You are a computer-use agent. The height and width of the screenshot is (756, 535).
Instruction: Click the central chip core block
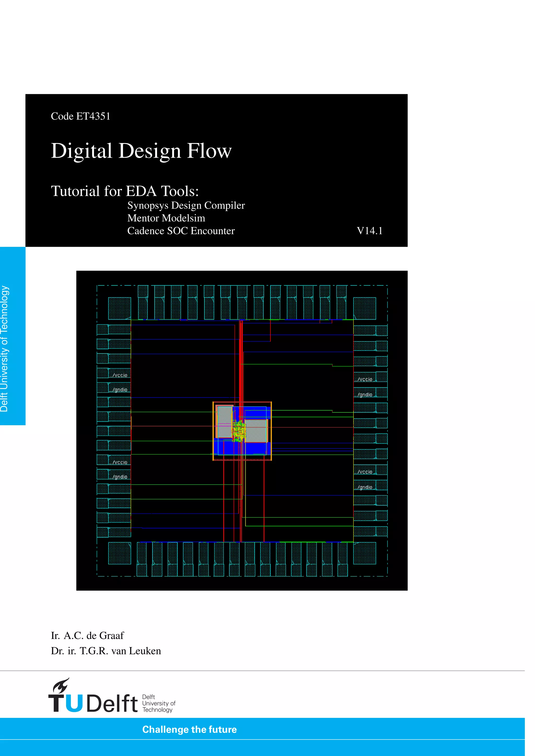pyautogui.click(x=242, y=431)
